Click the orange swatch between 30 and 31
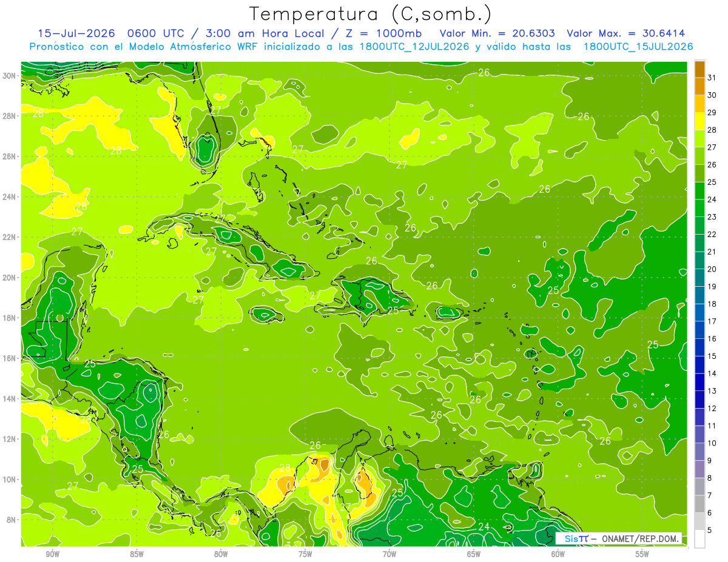 point(699,87)
